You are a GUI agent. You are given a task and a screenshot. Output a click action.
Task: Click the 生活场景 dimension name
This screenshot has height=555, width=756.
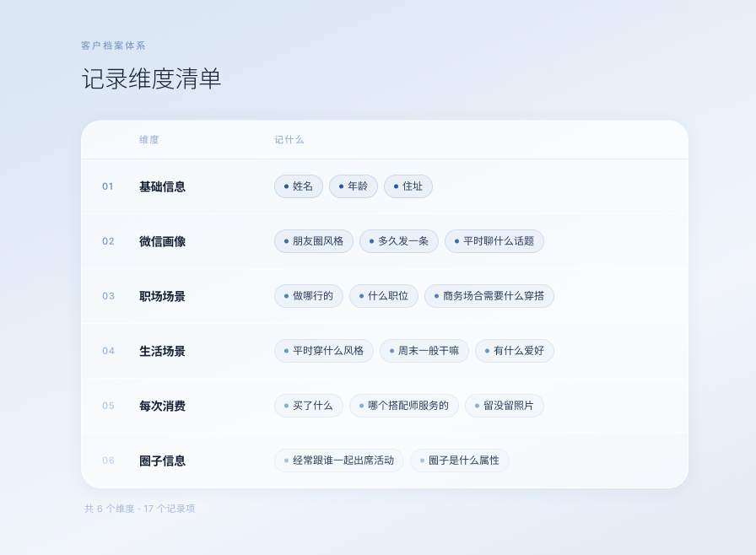(x=163, y=352)
